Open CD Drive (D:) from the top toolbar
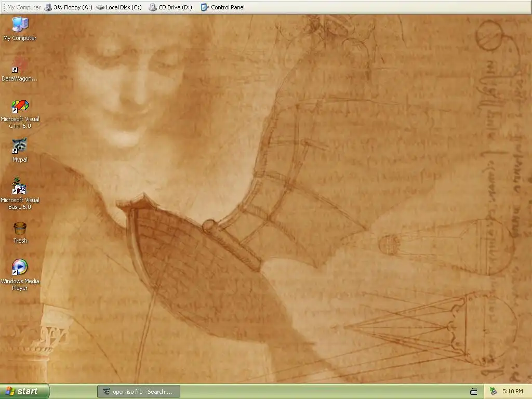Image resolution: width=532 pixels, height=399 pixels. click(170, 7)
